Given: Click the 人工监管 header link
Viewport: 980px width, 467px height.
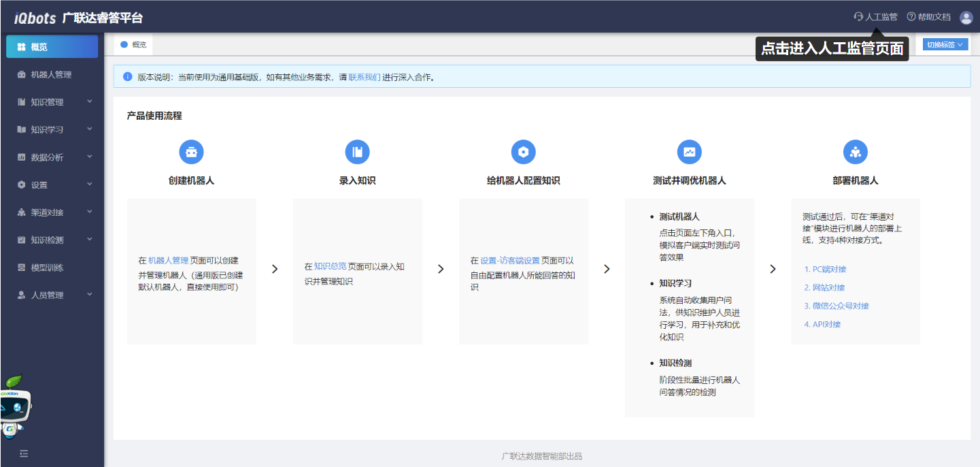Looking at the screenshot, I should click(x=876, y=17).
